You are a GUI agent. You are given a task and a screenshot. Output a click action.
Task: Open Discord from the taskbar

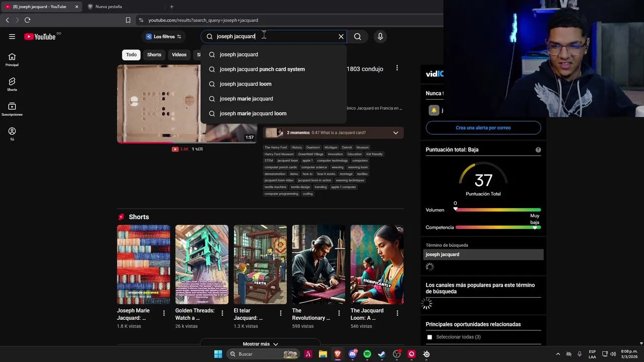pos(353,354)
